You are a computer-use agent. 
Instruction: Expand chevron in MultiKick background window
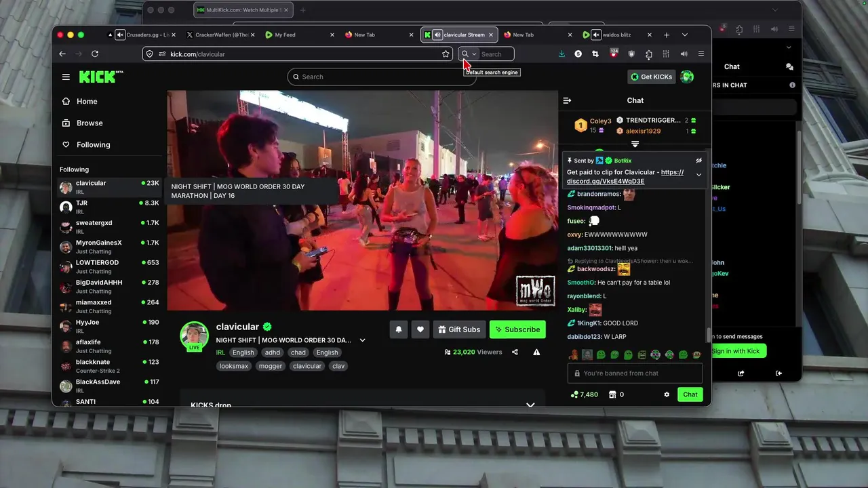(789, 47)
